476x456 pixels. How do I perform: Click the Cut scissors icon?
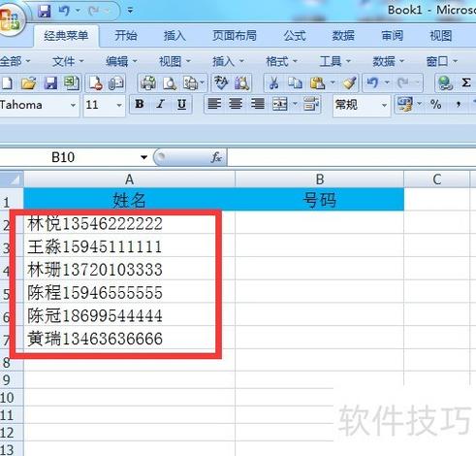click(x=274, y=83)
